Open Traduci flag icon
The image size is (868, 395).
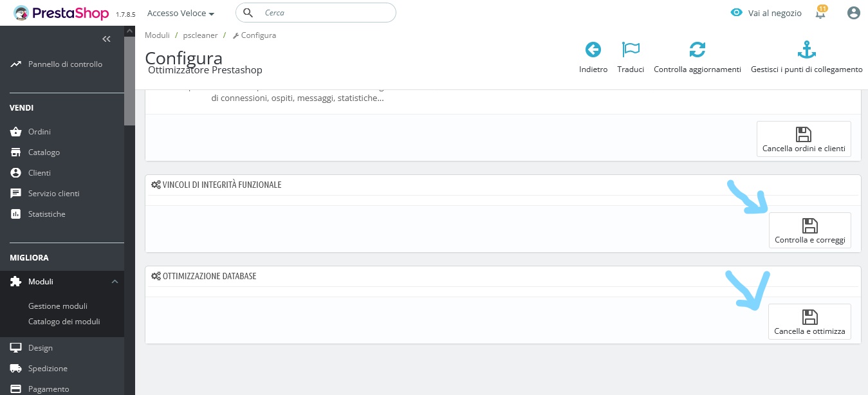[x=630, y=50]
